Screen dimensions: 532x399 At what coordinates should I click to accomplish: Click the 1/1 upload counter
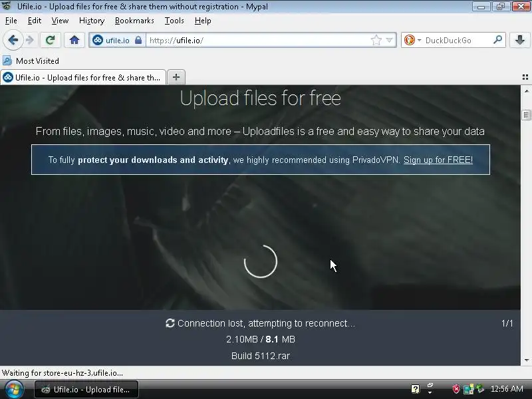[x=507, y=323]
